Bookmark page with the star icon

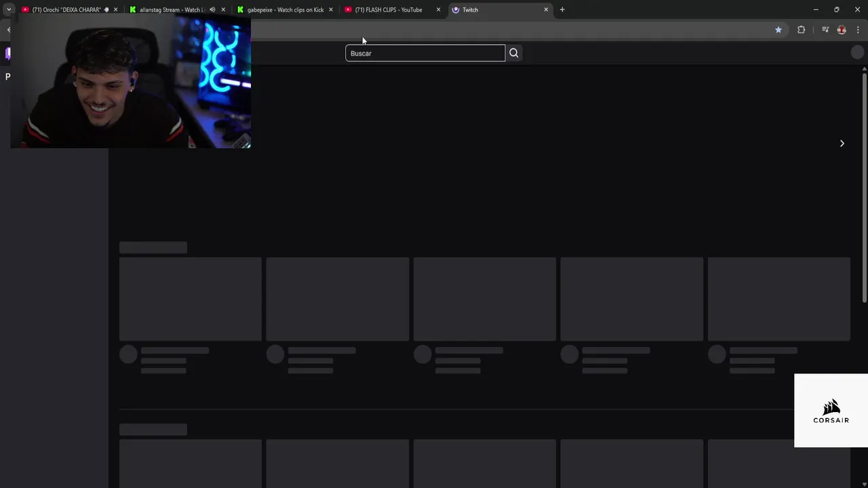point(778,30)
